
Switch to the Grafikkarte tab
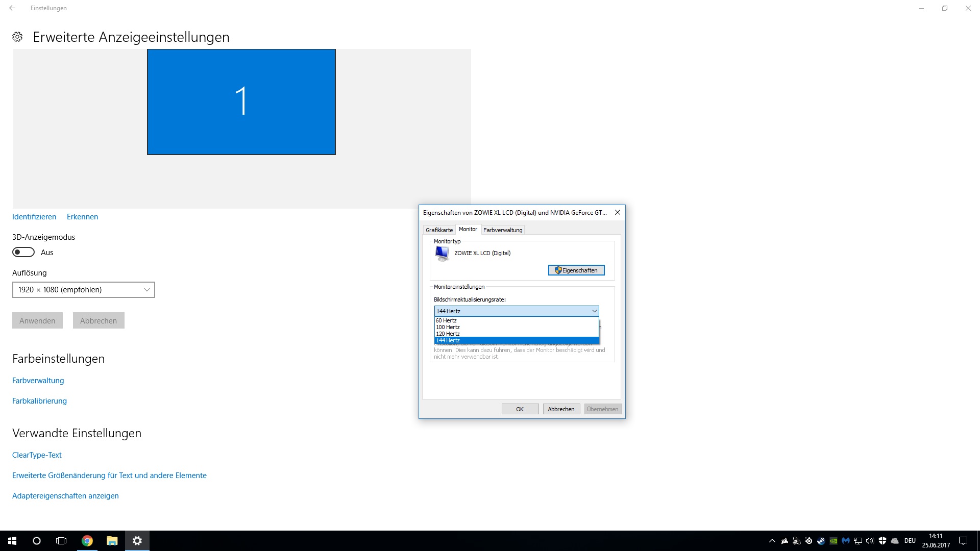(x=439, y=230)
